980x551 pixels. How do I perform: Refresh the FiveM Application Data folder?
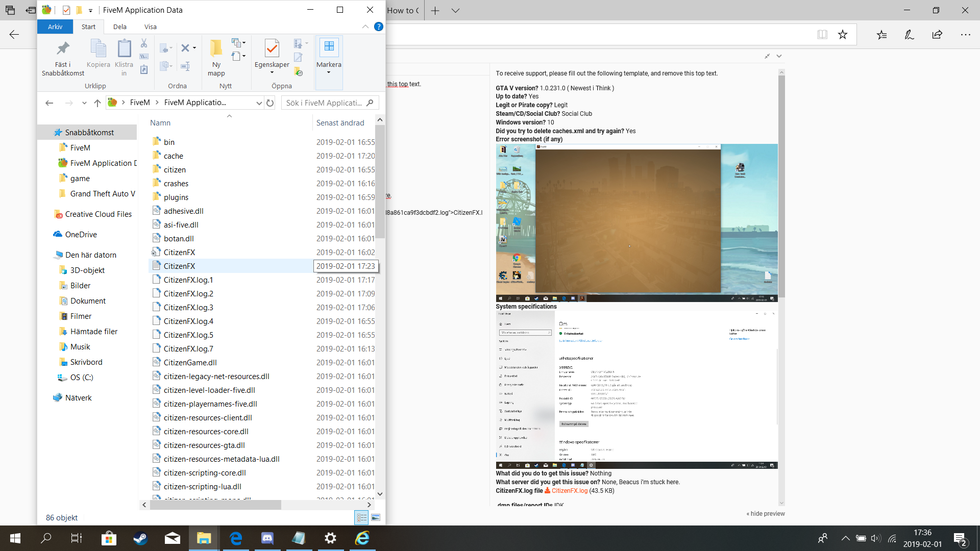pyautogui.click(x=270, y=103)
